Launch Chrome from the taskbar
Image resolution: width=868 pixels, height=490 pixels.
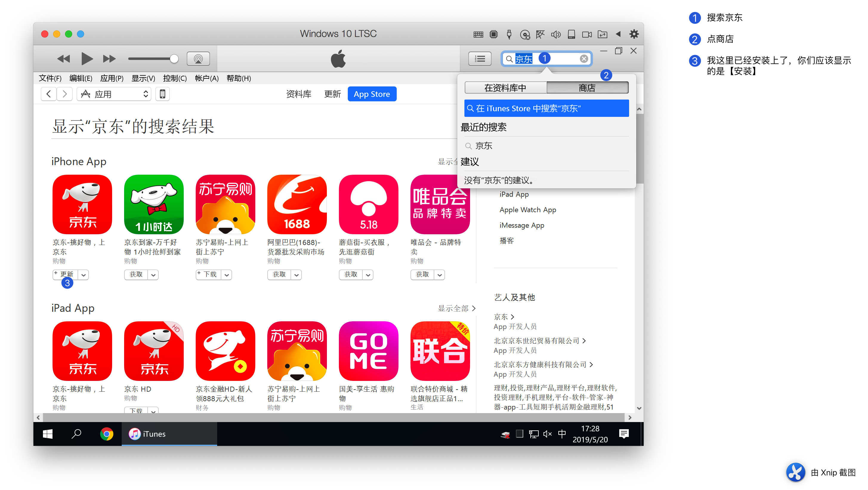106,434
